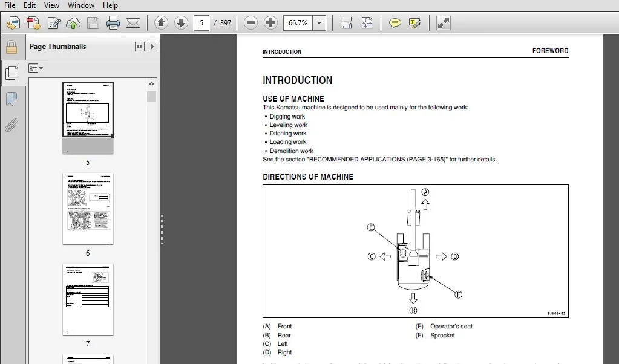Click the 'Left' legend text
619x364 pixels.
[x=282, y=344]
